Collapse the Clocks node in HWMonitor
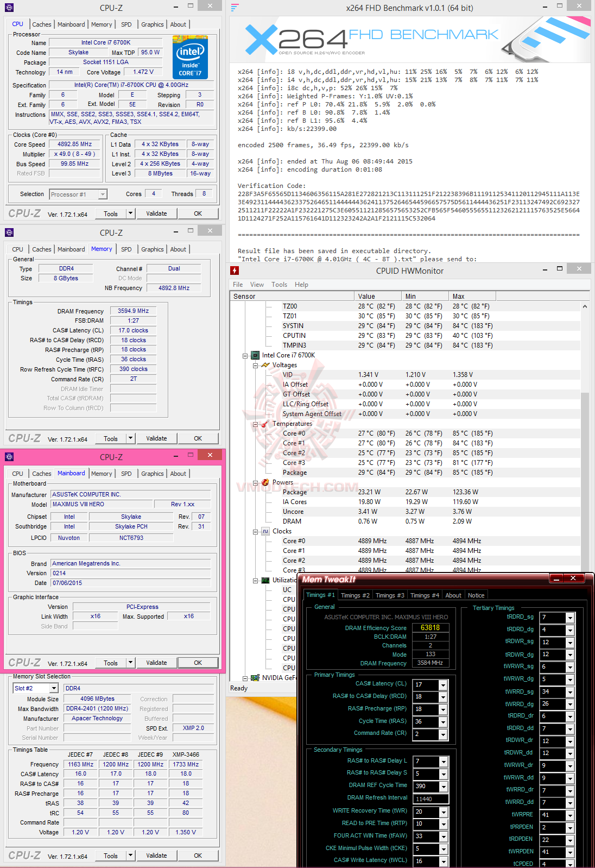Screen dimensions: 595x868 [256, 532]
